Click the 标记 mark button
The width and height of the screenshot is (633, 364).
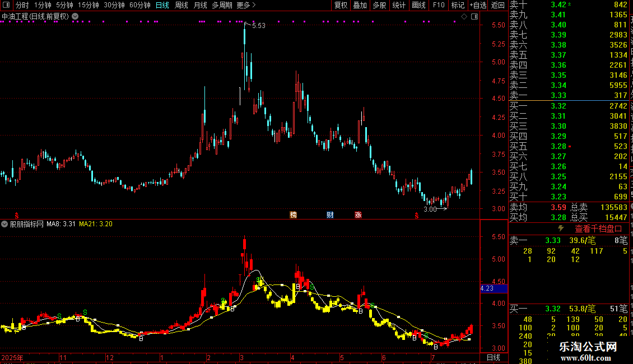458,5
